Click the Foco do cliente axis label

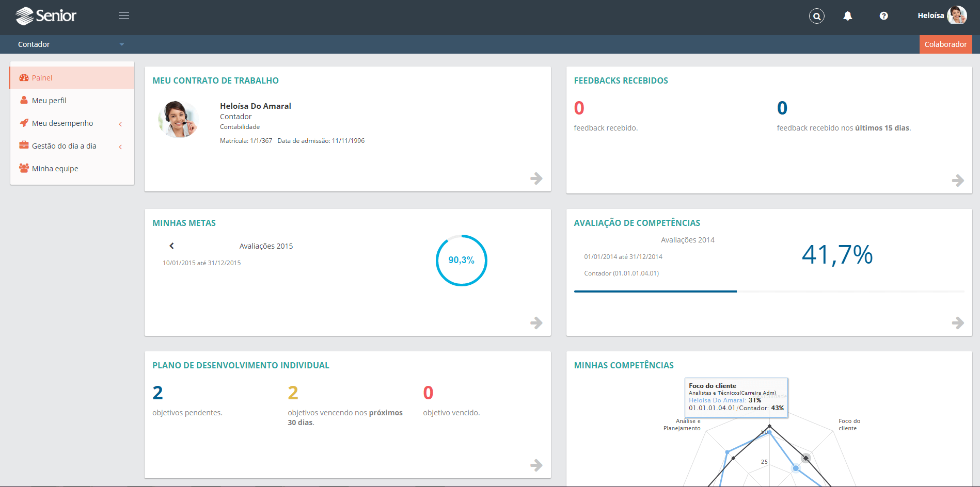pyautogui.click(x=849, y=425)
